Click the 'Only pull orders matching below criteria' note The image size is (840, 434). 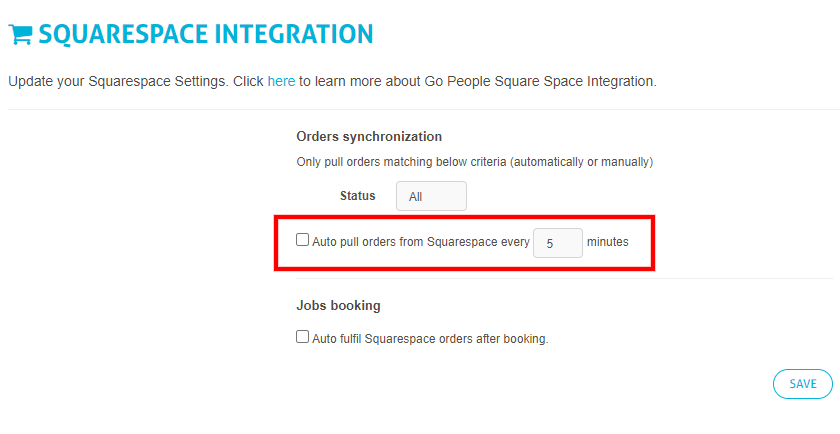click(402, 162)
